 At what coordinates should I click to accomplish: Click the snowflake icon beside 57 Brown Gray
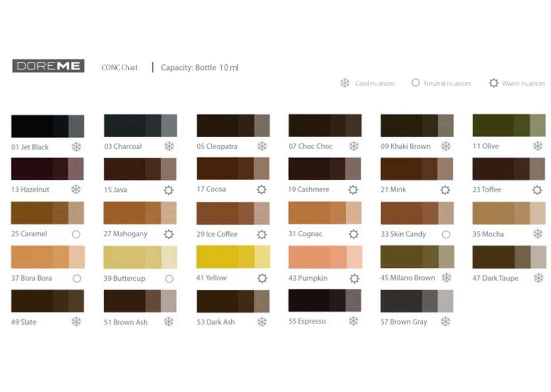click(446, 321)
